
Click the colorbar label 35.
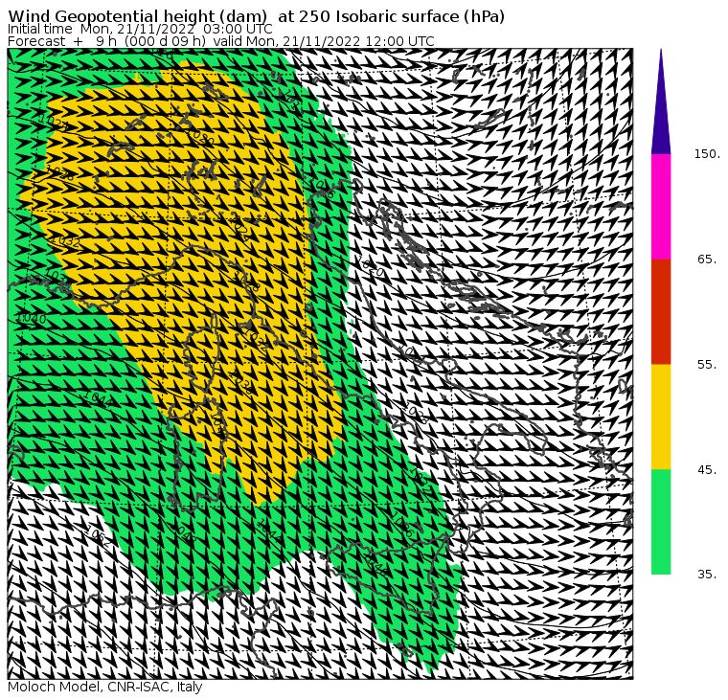tap(707, 575)
